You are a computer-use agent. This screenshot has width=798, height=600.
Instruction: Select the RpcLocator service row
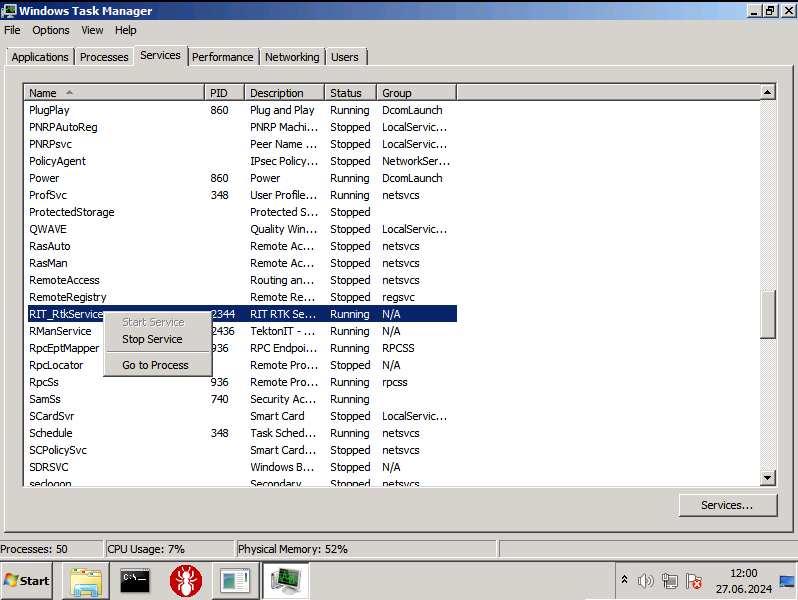[56, 365]
